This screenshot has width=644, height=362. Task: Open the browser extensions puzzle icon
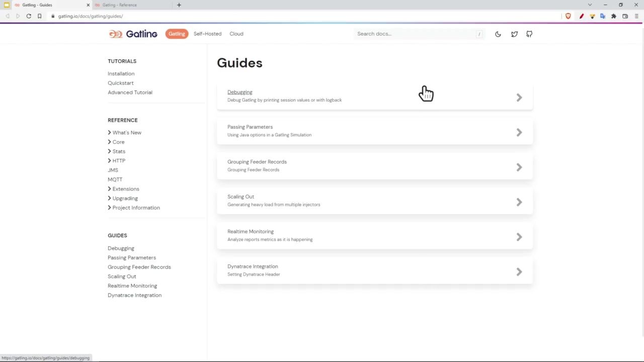[614, 16]
